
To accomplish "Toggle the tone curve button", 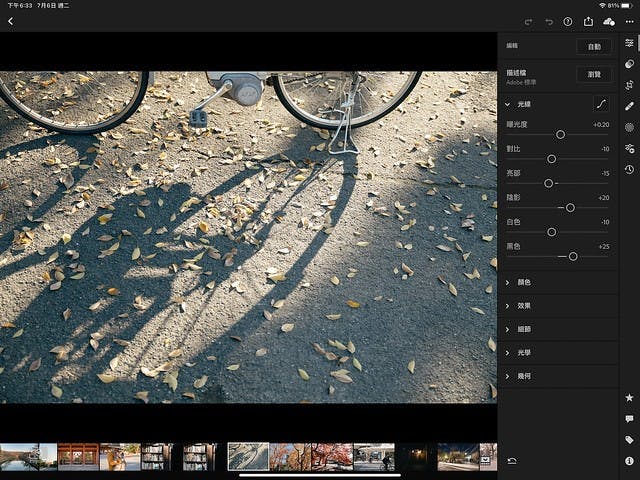I will pos(601,103).
